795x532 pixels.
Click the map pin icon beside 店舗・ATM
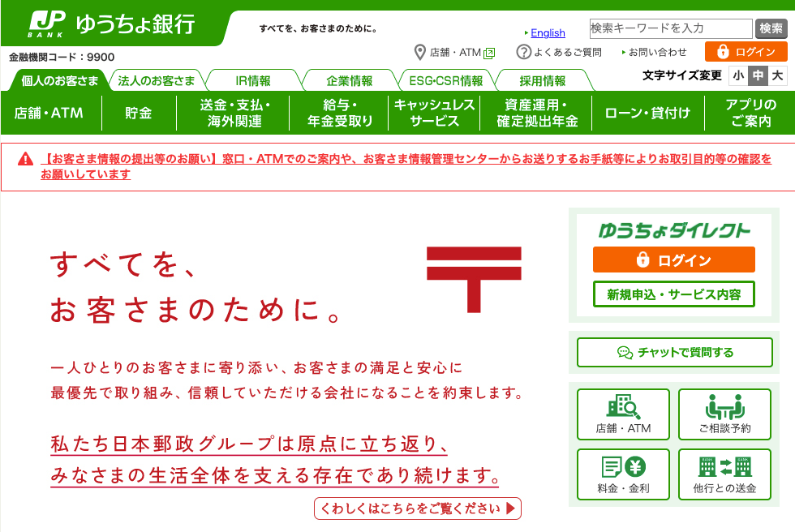click(x=419, y=52)
